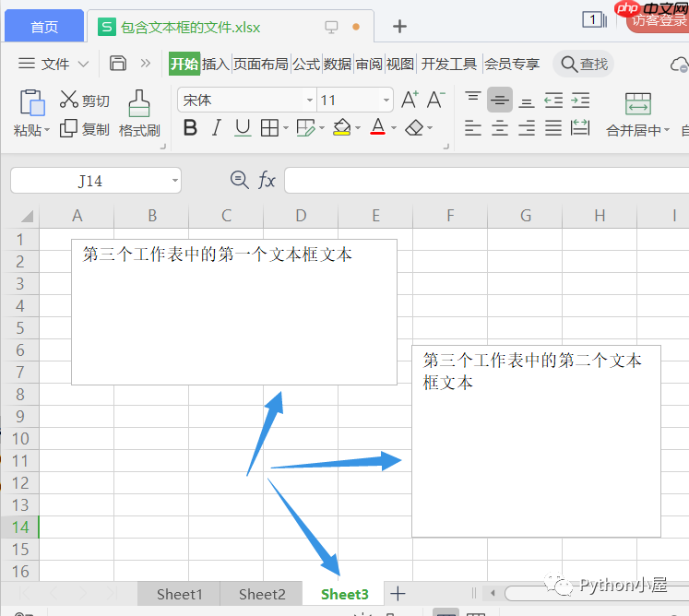The width and height of the screenshot is (689, 616).
Task: Click Merge and Center icon
Action: pyautogui.click(x=637, y=103)
